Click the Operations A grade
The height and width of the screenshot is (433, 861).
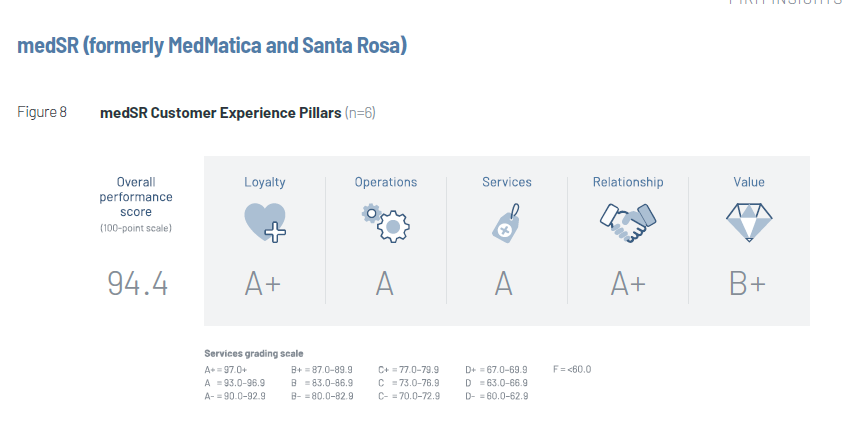(x=385, y=284)
